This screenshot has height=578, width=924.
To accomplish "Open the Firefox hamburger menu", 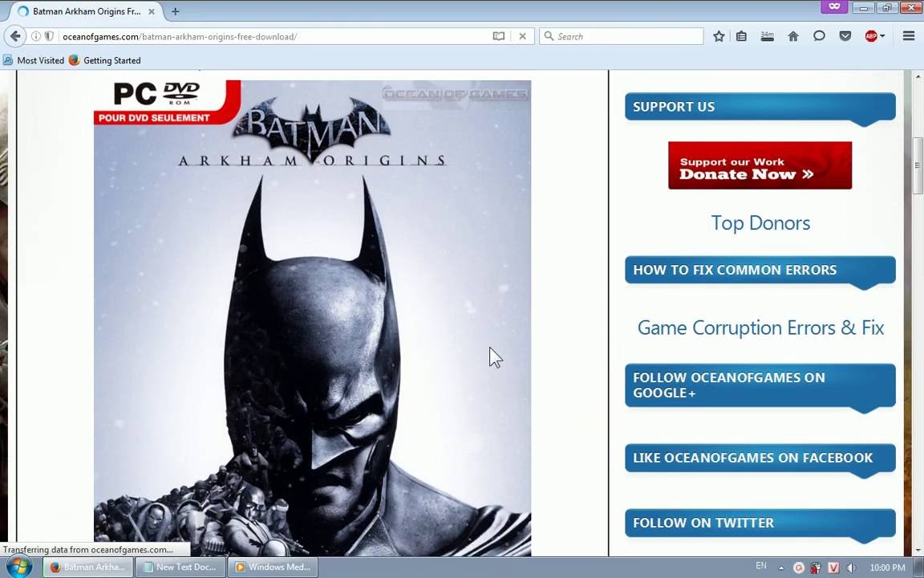I will [909, 37].
